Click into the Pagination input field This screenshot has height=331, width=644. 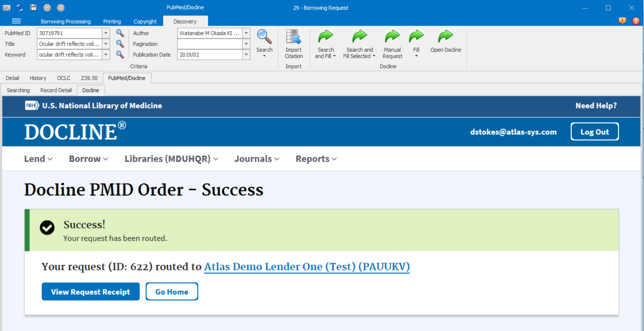[x=210, y=44]
